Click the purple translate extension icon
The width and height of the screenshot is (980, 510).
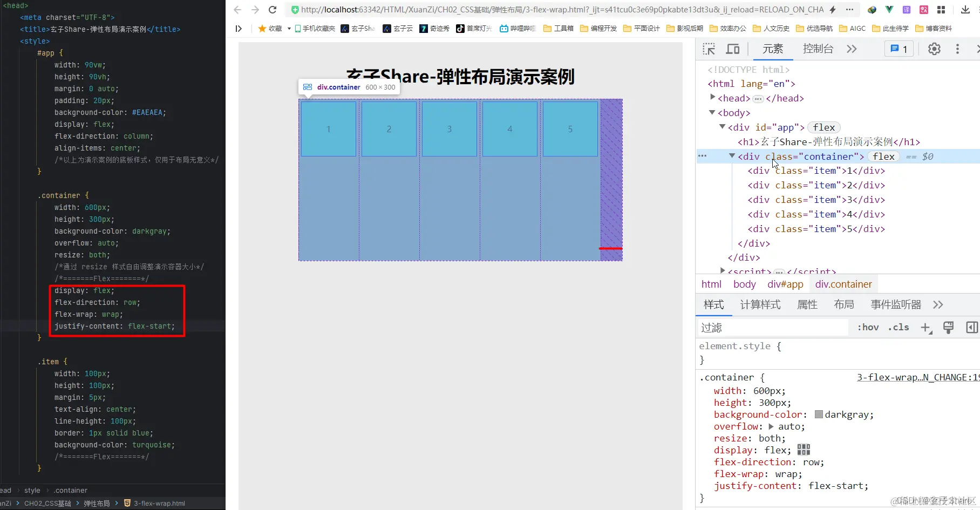[907, 10]
